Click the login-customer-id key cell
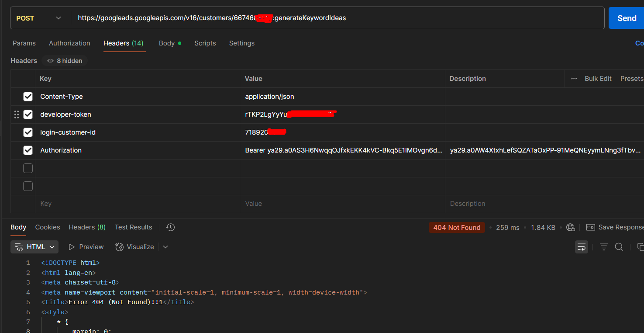Screen dimensions: 644x333 (138, 132)
